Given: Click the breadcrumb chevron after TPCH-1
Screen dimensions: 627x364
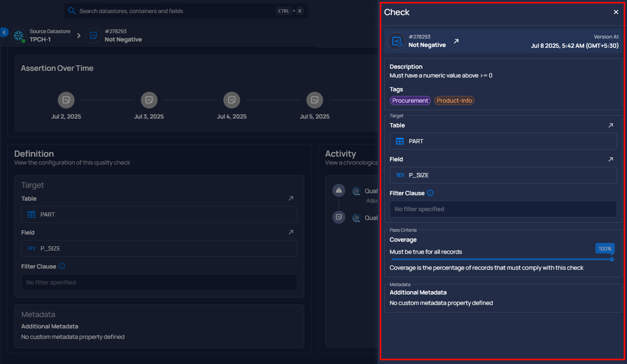Looking at the screenshot, I should click(x=78, y=36).
